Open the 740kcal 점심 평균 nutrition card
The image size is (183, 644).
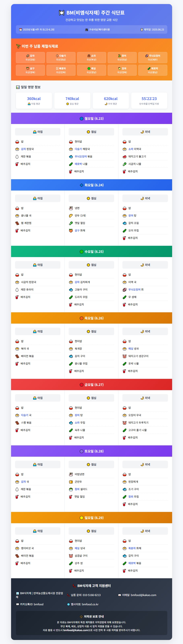(72, 100)
